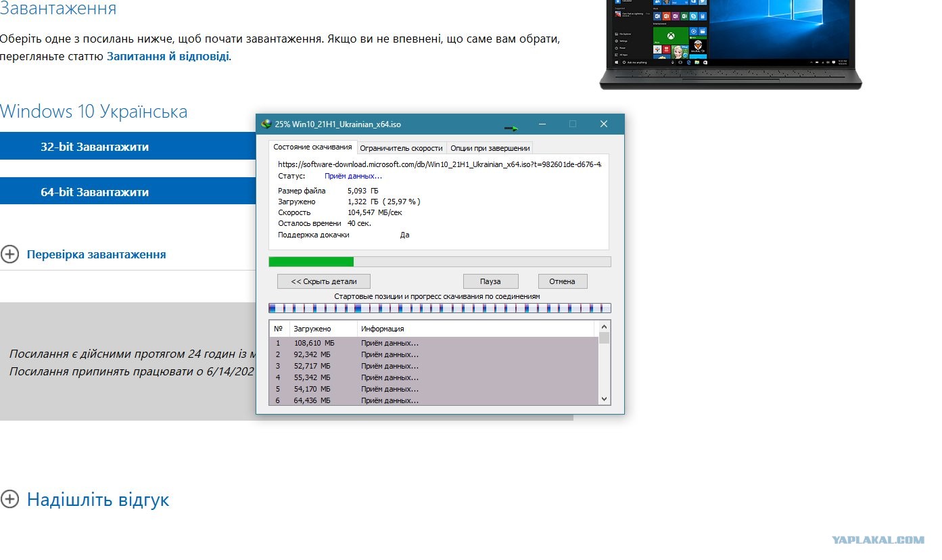Select connection row with 64,436 МБ
942x560 pixels.
pos(434,400)
